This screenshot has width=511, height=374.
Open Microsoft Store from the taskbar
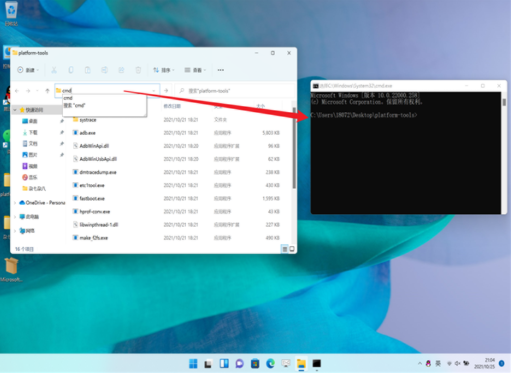tap(255, 363)
